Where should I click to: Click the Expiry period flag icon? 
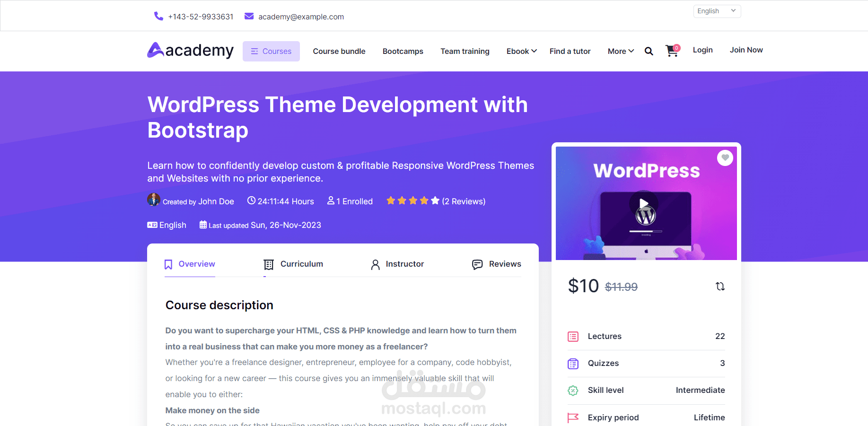coord(573,417)
